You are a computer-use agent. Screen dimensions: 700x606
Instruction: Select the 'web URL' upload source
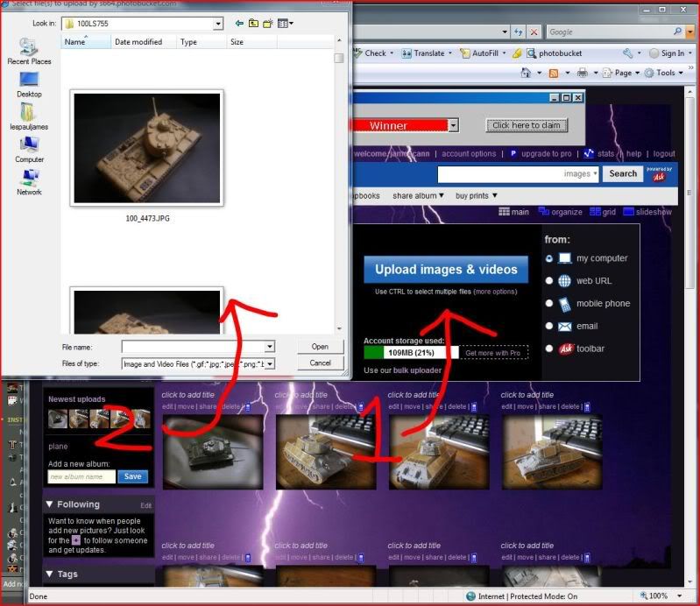click(549, 281)
